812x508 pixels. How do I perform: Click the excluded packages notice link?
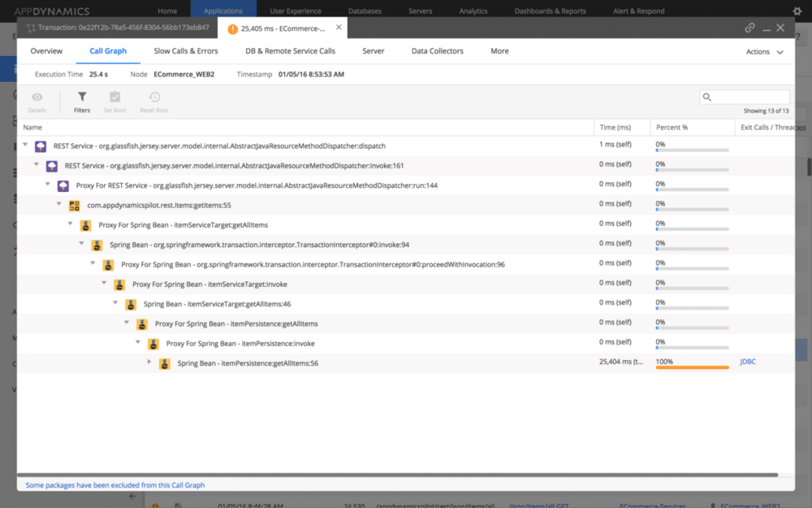point(115,485)
